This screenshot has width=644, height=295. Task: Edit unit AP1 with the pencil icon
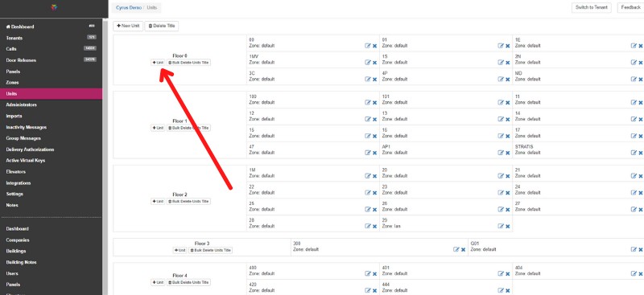501,153
